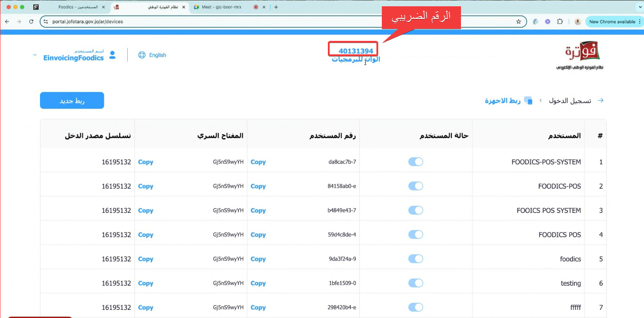Screen dimensions: 644x318
Task: Disable the user status toggle for testing
Action: click(x=416, y=283)
